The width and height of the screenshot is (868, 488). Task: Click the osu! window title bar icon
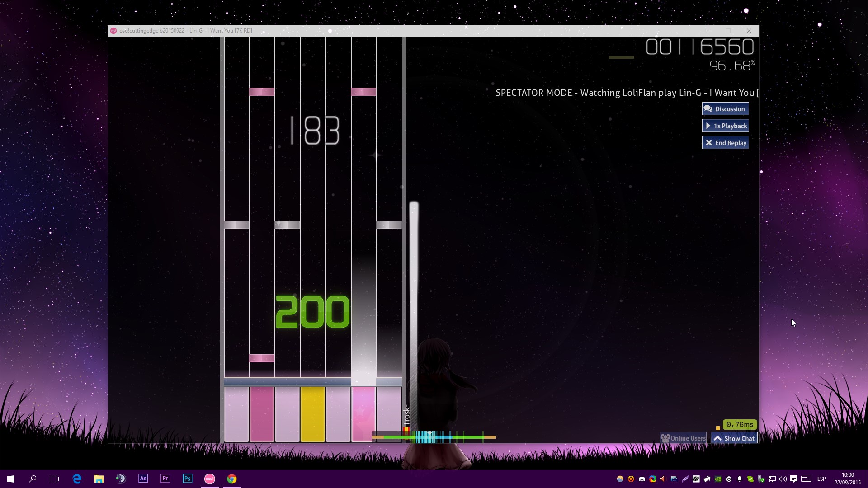click(113, 31)
